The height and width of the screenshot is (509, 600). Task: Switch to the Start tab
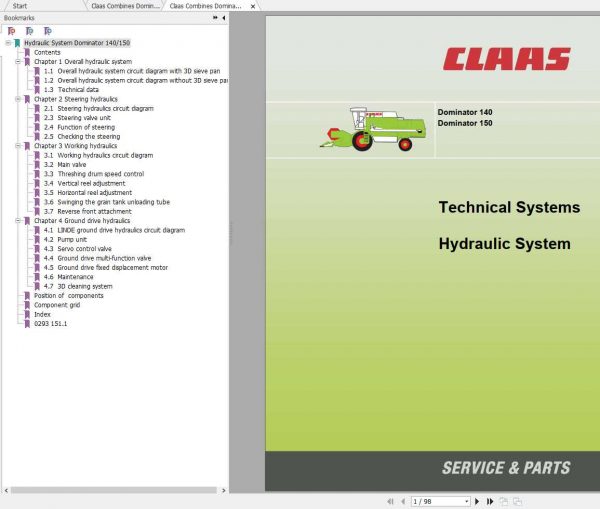(20, 6)
